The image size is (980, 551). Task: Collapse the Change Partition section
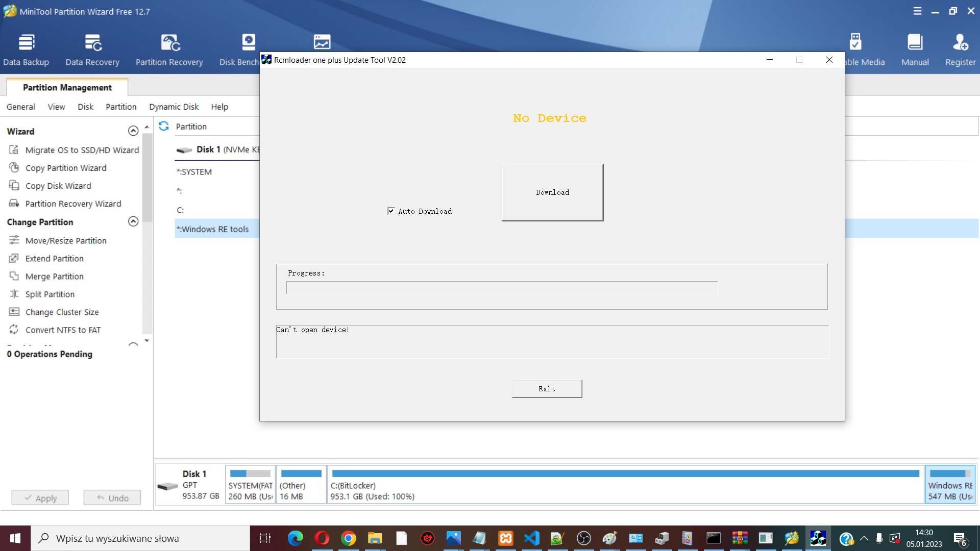click(133, 221)
